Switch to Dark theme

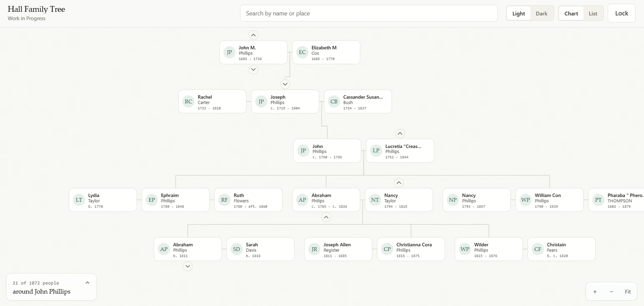(541, 13)
